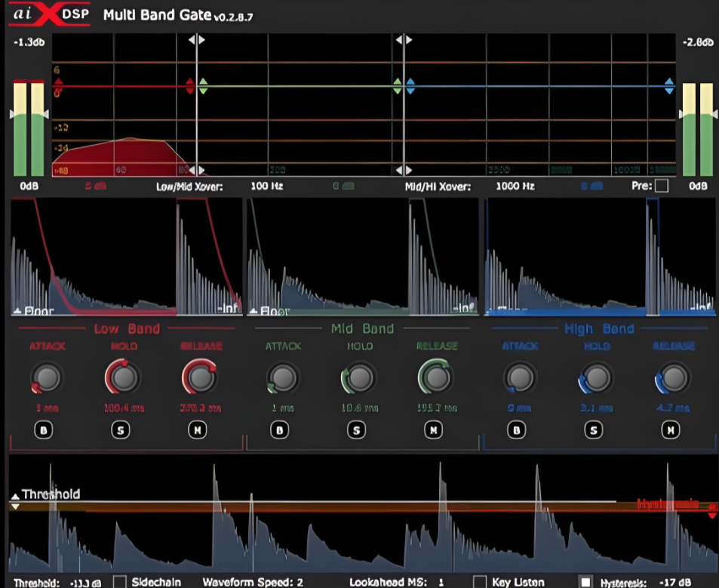Mute the Mid Band with M button
The width and height of the screenshot is (719, 588).
(x=434, y=430)
